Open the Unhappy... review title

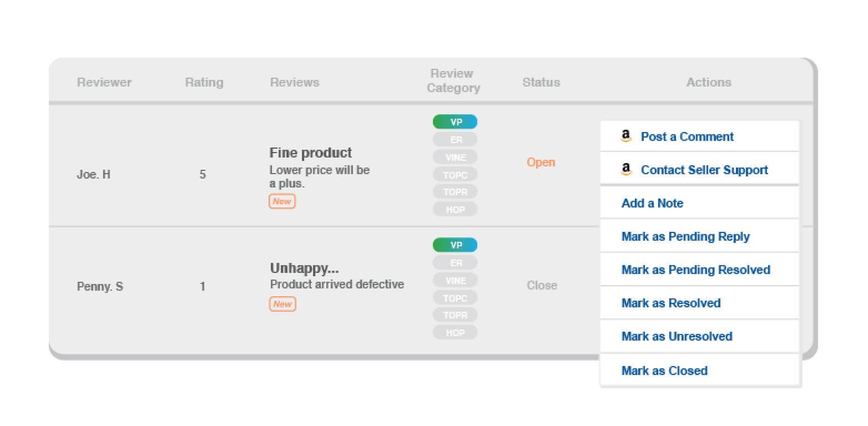304,269
